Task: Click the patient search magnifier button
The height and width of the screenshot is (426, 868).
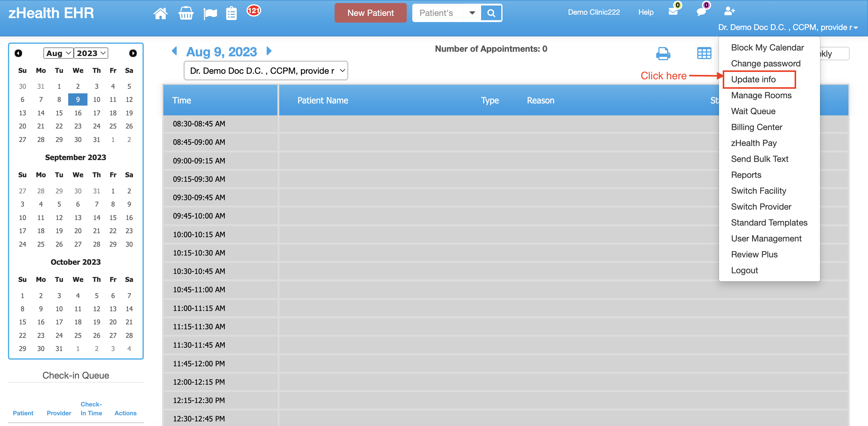Action: pos(491,13)
